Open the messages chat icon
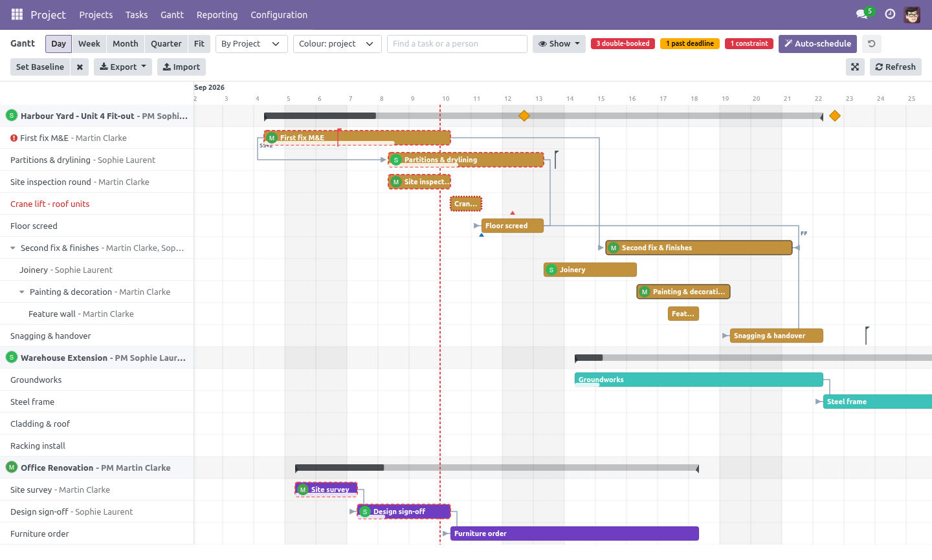932x560 pixels. [861, 14]
